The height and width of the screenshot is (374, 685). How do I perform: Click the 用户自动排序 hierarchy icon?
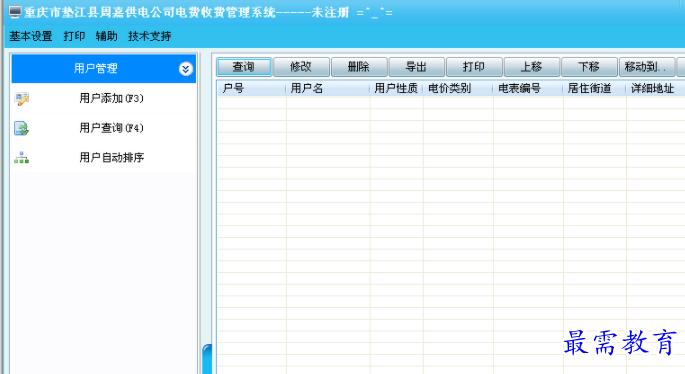tap(21, 158)
